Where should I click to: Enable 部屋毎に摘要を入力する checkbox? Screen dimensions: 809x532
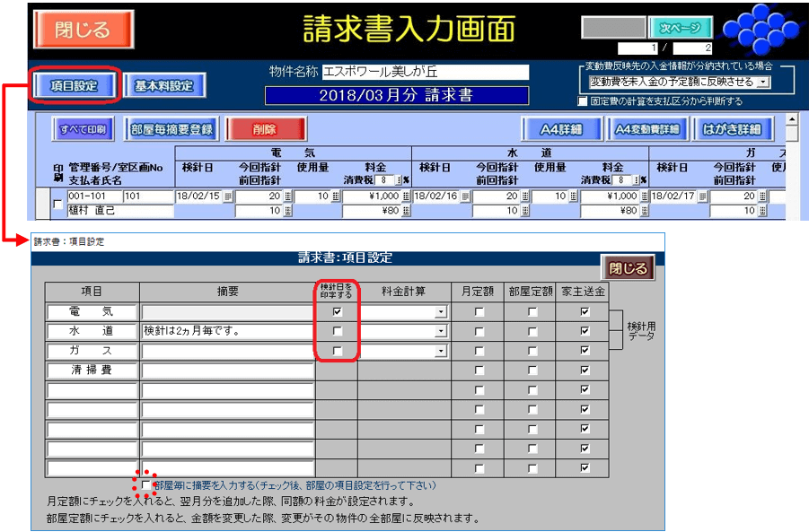coord(147,484)
